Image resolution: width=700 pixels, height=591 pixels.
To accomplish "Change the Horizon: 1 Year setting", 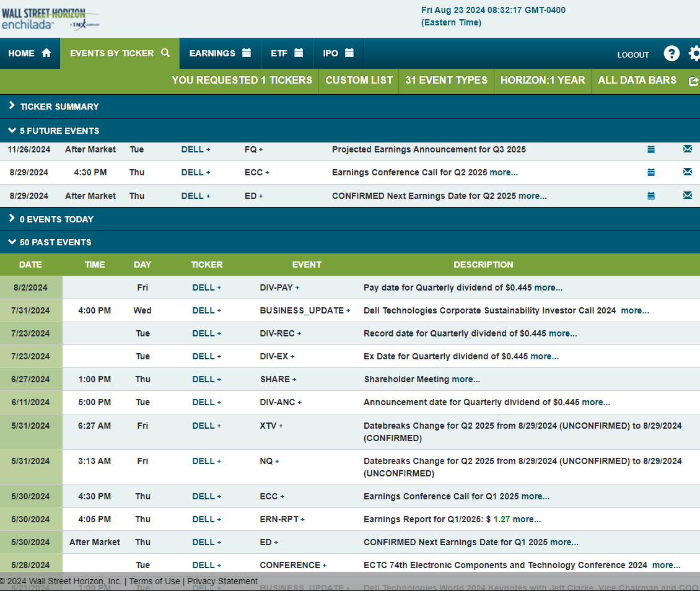I will click(x=543, y=81).
